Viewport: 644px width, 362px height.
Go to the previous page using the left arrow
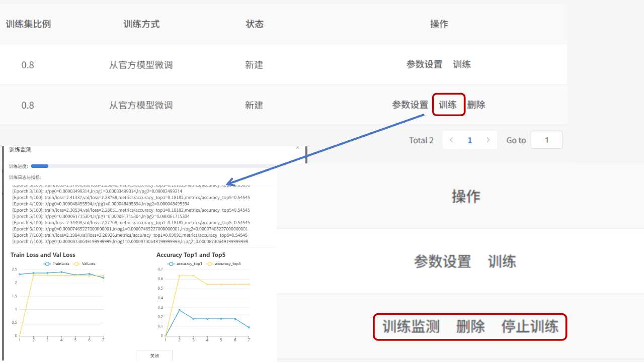point(451,140)
